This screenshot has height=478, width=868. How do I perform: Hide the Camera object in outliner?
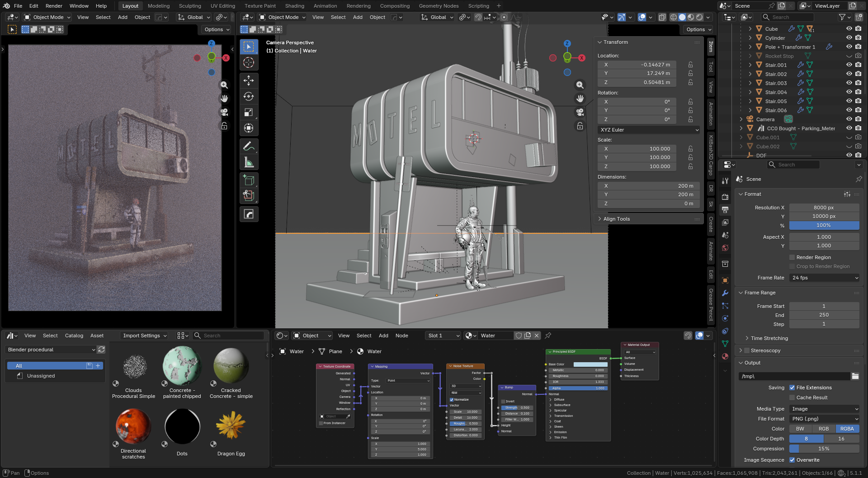click(849, 119)
